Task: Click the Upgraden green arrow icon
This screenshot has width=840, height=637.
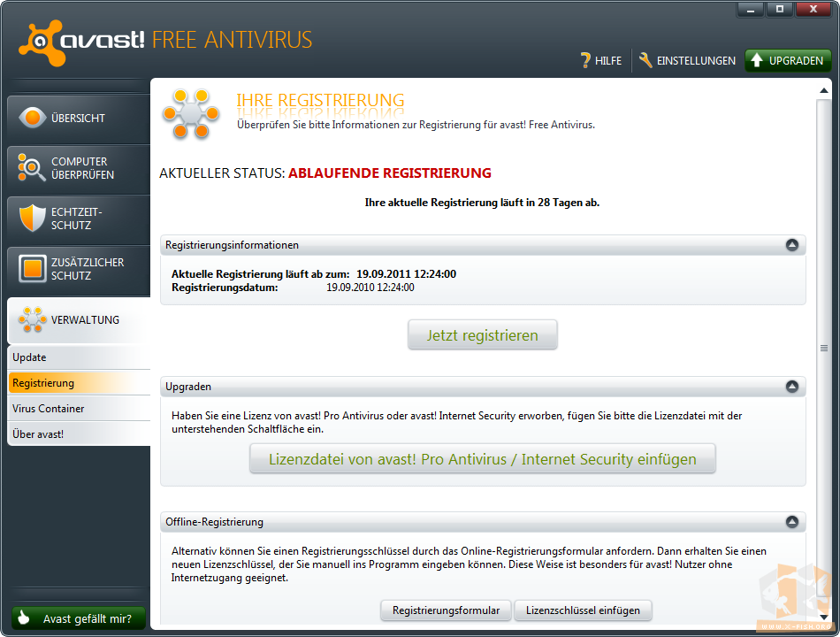Action: (756, 60)
